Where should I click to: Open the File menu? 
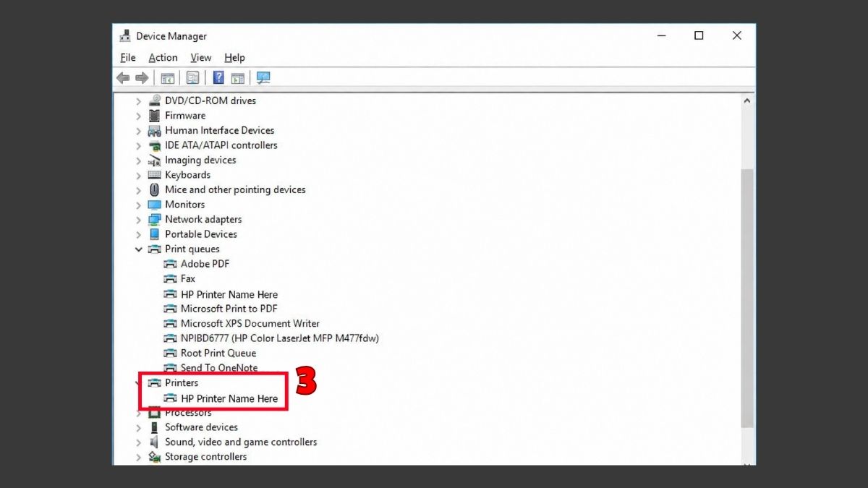pos(128,58)
